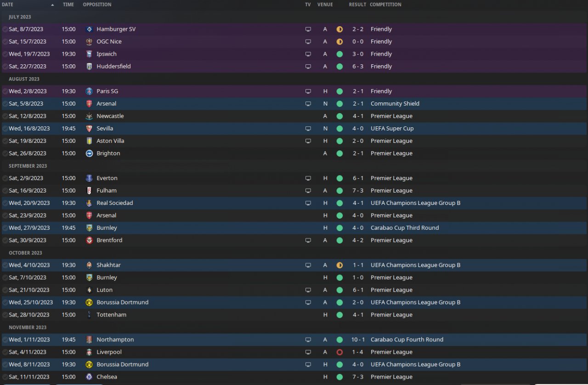Click the red loss indicator for Liverpool

[x=339, y=352]
